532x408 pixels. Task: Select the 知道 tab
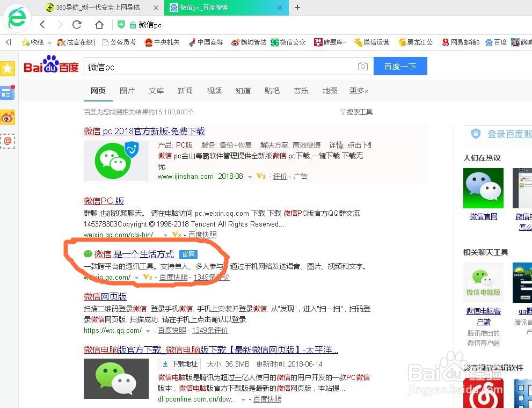243,91
